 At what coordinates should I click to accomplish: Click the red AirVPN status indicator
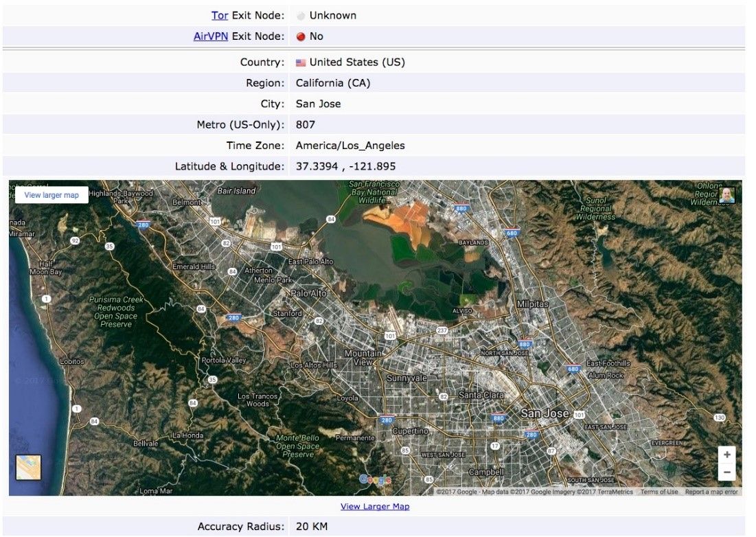point(301,36)
